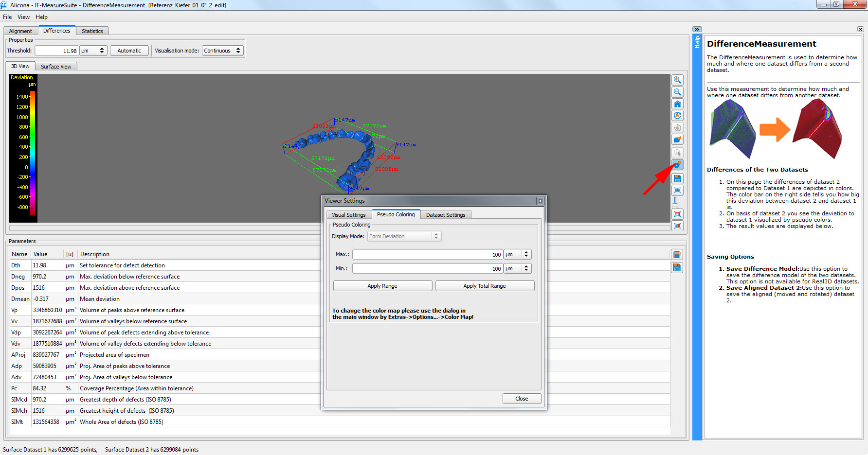Open the Visualisation mode dropdown

[x=222, y=51]
